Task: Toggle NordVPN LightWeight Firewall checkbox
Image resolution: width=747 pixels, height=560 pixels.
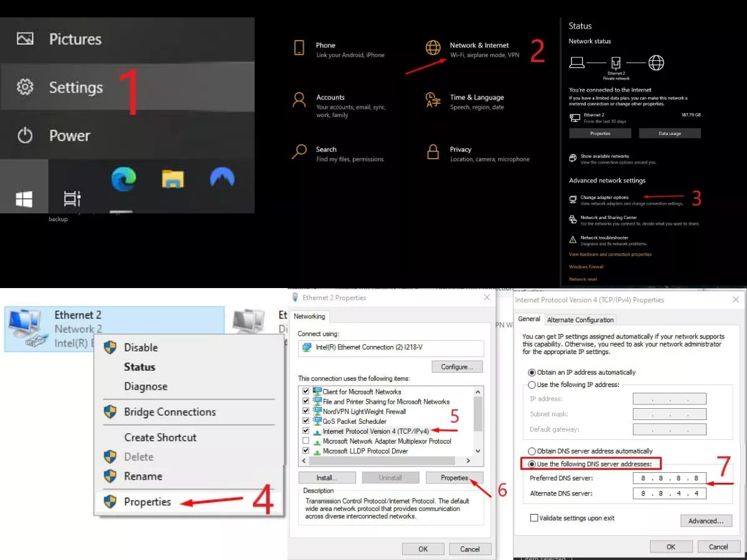Action: click(x=305, y=411)
